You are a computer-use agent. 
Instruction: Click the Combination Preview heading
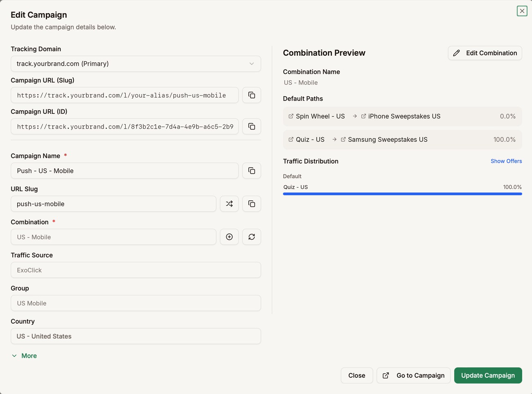(x=324, y=53)
